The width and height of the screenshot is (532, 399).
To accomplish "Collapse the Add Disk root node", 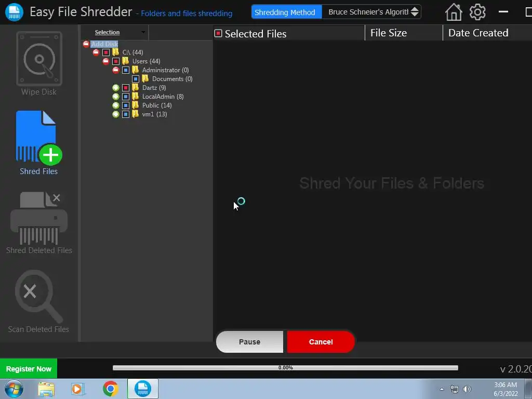I will (x=86, y=44).
